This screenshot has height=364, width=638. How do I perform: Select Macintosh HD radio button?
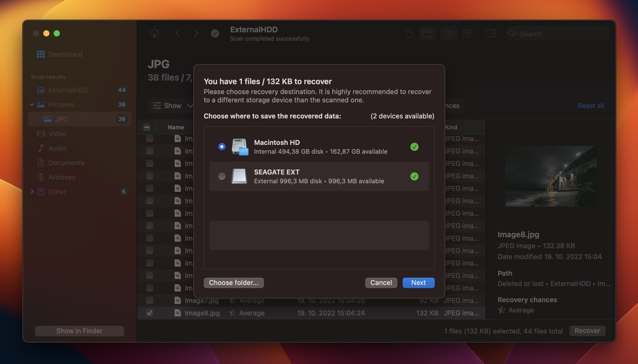(x=222, y=147)
